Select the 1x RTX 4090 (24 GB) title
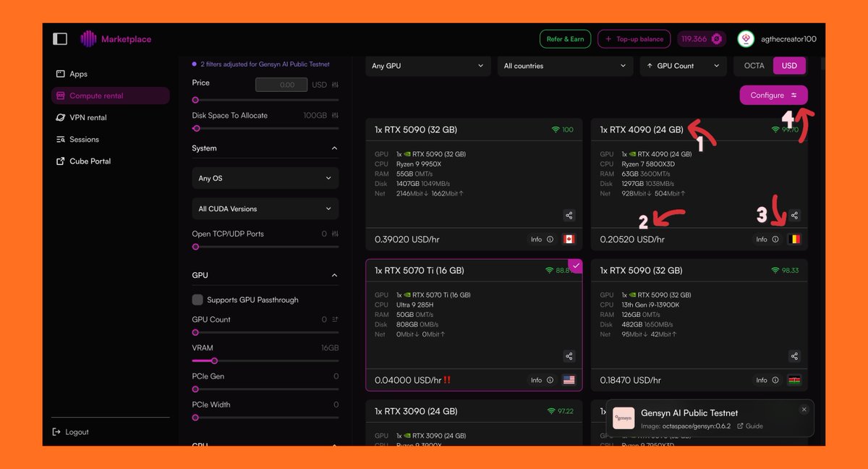This screenshot has width=868, height=469. point(642,130)
